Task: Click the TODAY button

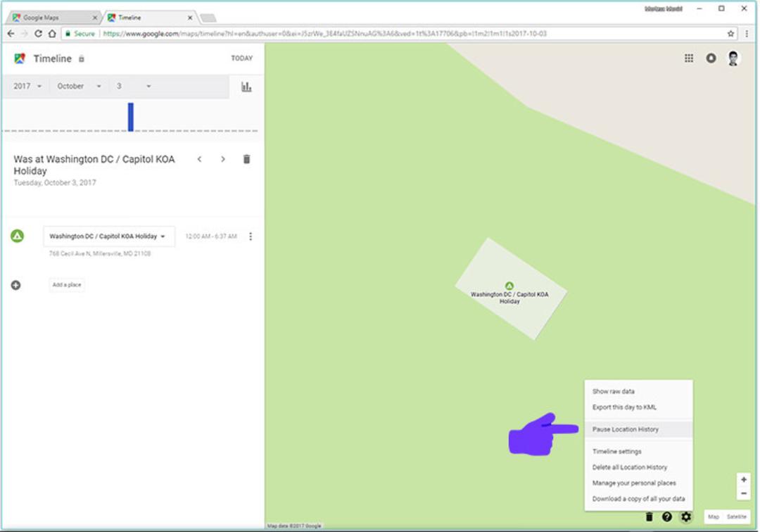Action: tap(241, 58)
